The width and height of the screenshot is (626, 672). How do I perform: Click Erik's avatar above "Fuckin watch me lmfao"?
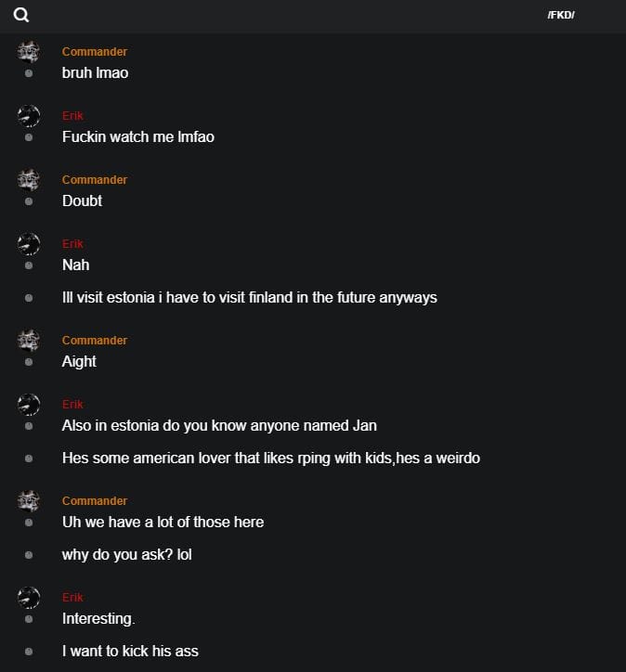point(29,116)
